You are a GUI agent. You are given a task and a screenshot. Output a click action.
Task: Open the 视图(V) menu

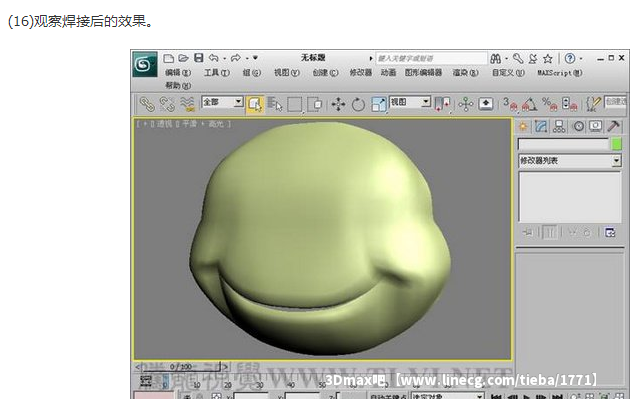pyautogui.click(x=286, y=73)
